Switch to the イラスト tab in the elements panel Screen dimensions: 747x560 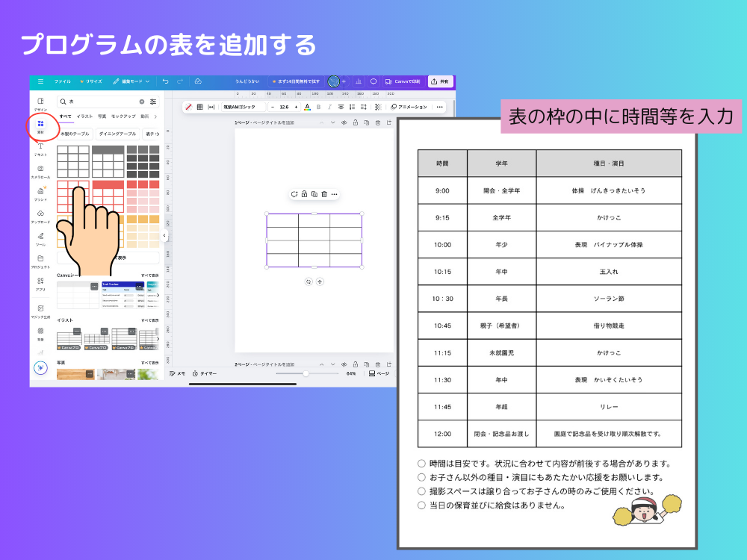point(85,116)
